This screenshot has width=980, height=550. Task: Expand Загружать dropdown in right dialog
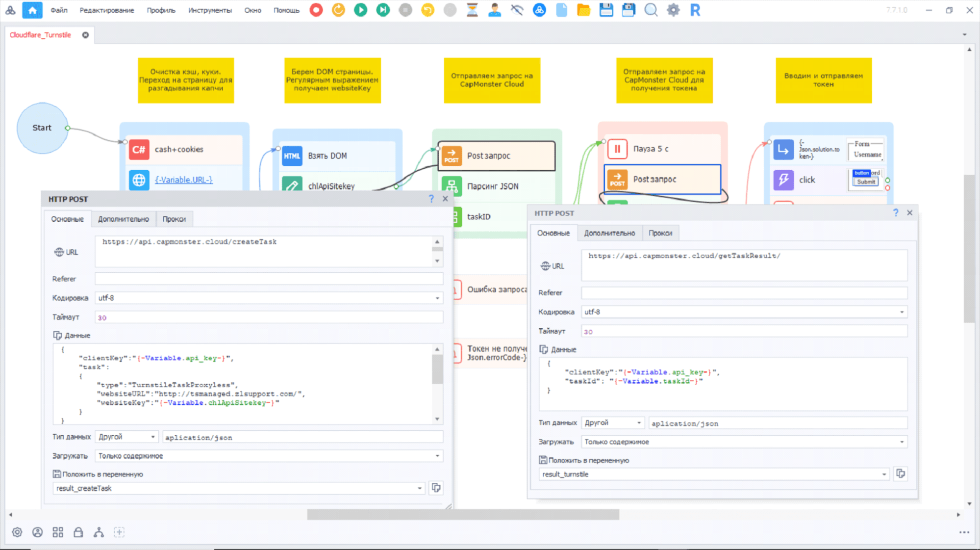tap(902, 442)
